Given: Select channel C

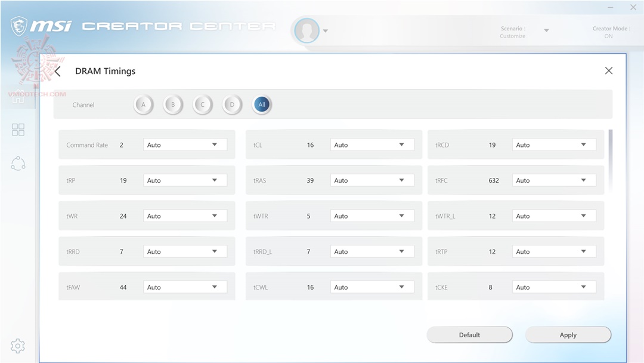Looking at the screenshot, I should pyautogui.click(x=203, y=104).
